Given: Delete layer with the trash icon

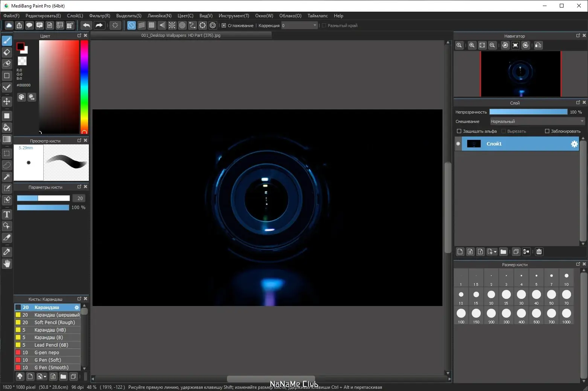Looking at the screenshot, I should pyautogui.click(x=539, y=252).
